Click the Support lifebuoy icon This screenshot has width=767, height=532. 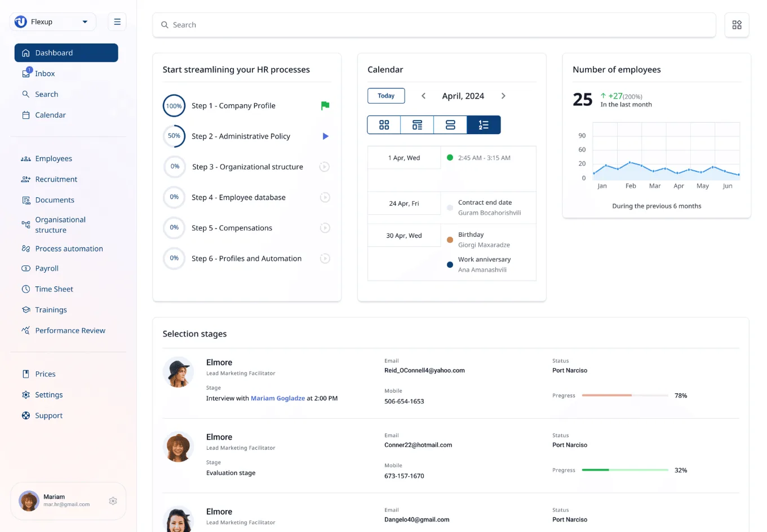tap(26, 415)
